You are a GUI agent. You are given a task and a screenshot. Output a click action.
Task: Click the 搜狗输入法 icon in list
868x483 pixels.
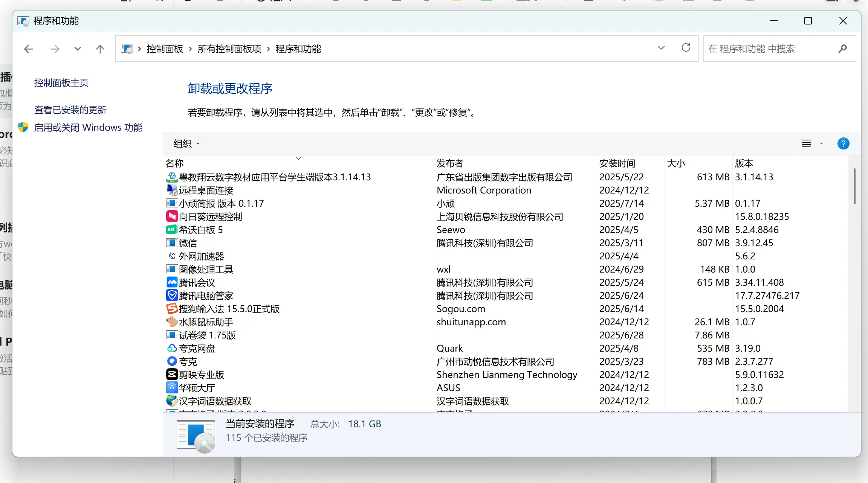click(x=172, y=309)
